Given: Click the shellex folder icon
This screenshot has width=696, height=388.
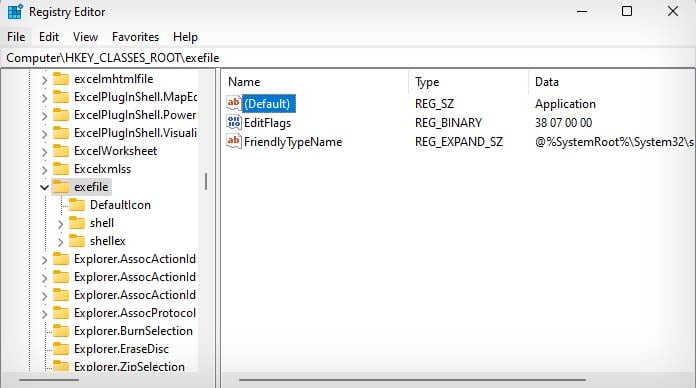Looking at the screenshot, I should pyautogui.click(x=77, y=241).
